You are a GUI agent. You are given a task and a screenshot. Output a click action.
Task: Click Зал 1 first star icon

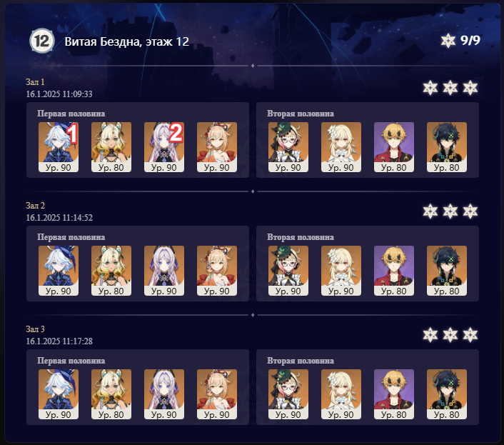(430, 88)
